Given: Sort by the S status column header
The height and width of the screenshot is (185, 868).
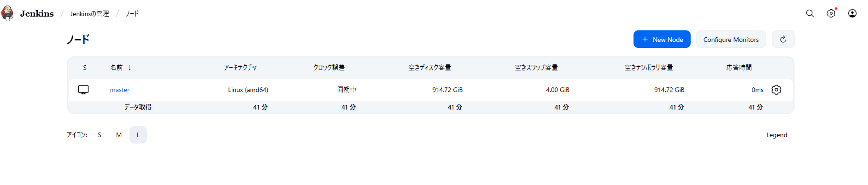Looking at the screenshot, I should [x=85, y=68].
